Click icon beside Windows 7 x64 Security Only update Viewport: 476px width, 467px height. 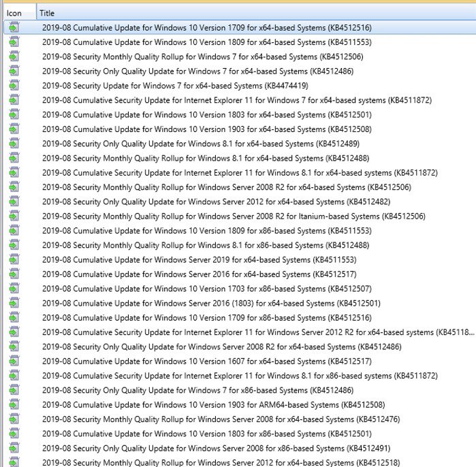tap(14, 71)
